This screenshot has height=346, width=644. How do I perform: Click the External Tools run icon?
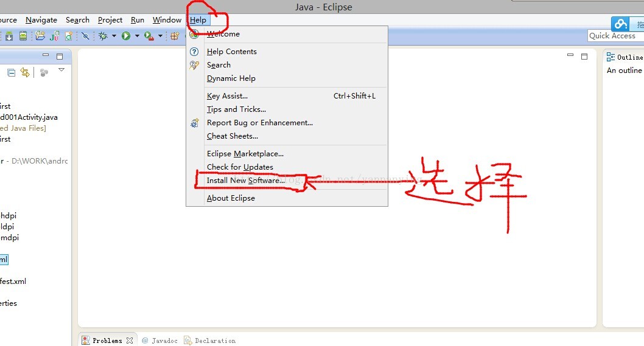(x=149, y=36)
